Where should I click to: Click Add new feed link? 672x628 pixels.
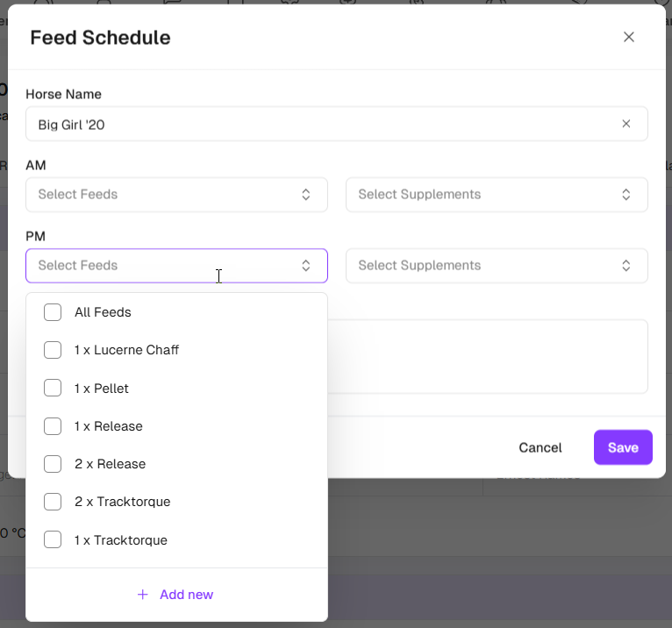(186, 595)
